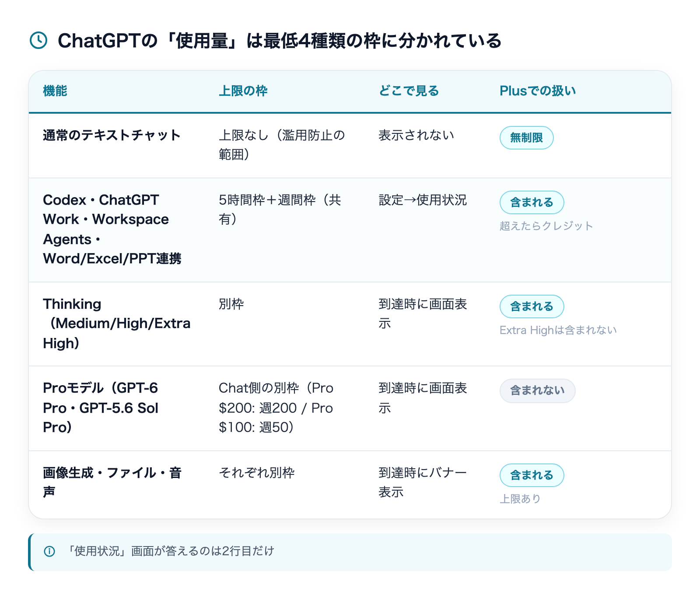Click 到達時に画面表示 in Proモデル row
Viewport: 700px width, 599px height.
click(x=423, y=398)
